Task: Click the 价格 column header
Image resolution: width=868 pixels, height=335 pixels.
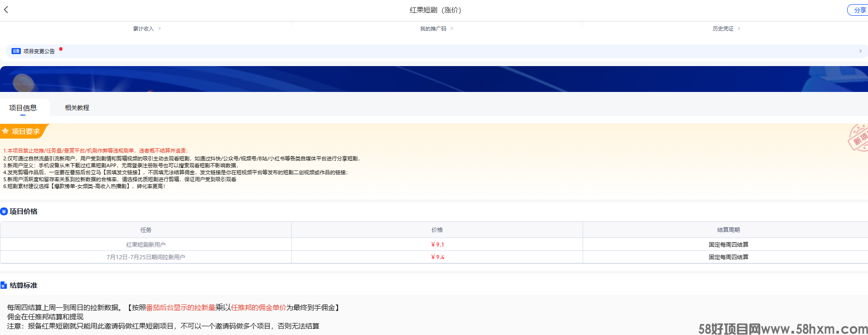Action: [x=437, y=230]
